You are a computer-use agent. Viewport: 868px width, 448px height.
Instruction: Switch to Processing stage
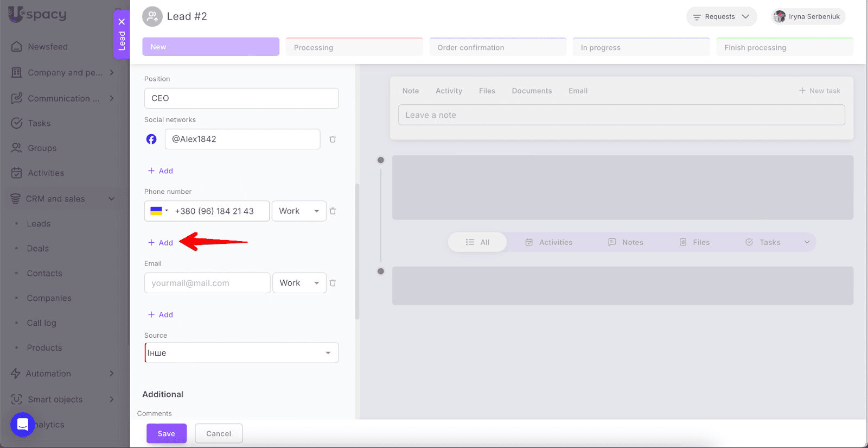tap(354, 47)
